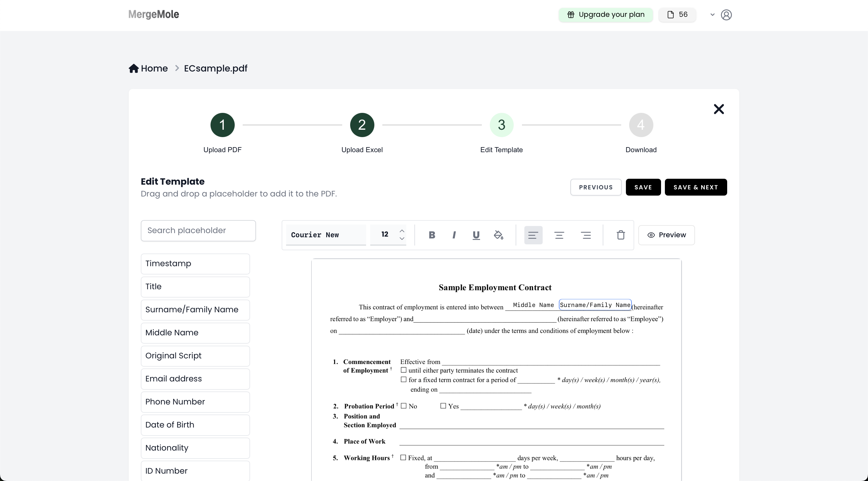Go to step 2 Upload Excel
Screen dimensions: 868x481
tap(362, 125)
